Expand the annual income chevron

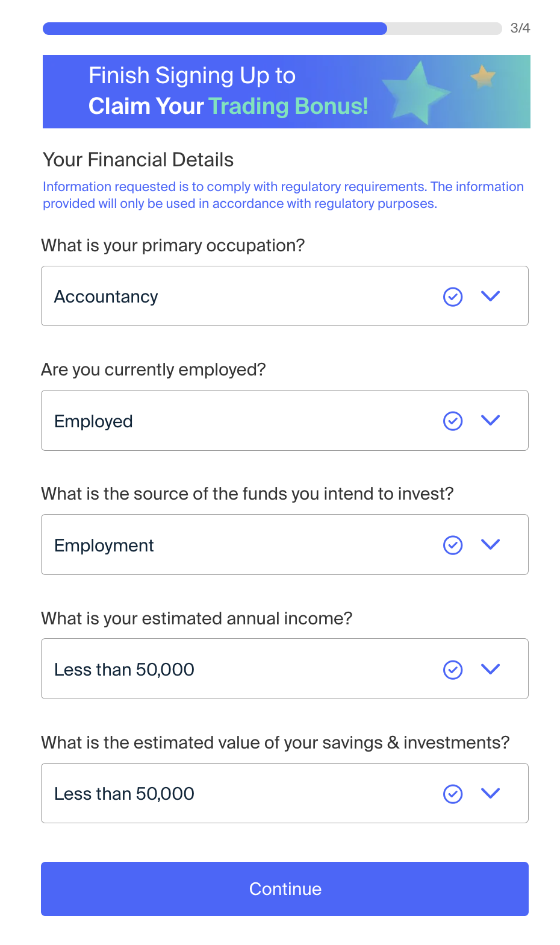point(491,669)
